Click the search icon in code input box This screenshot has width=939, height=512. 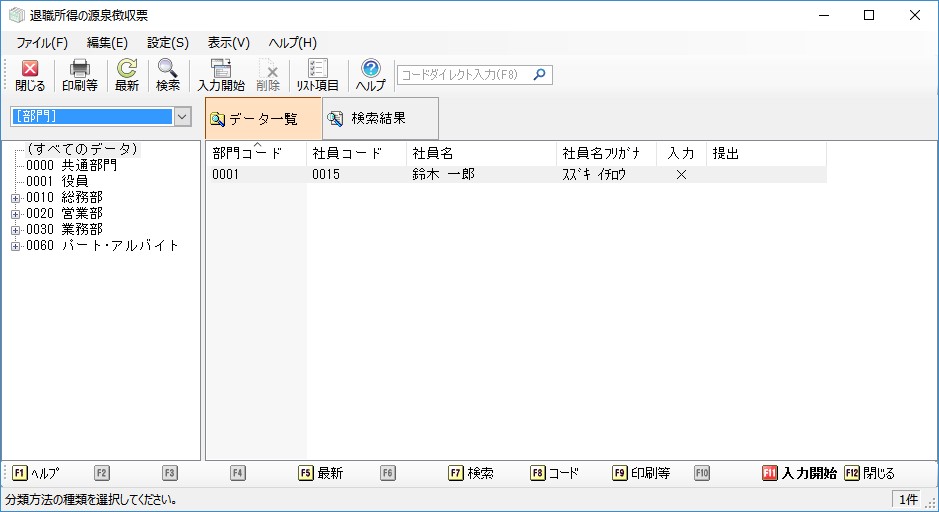click(540, 75)
